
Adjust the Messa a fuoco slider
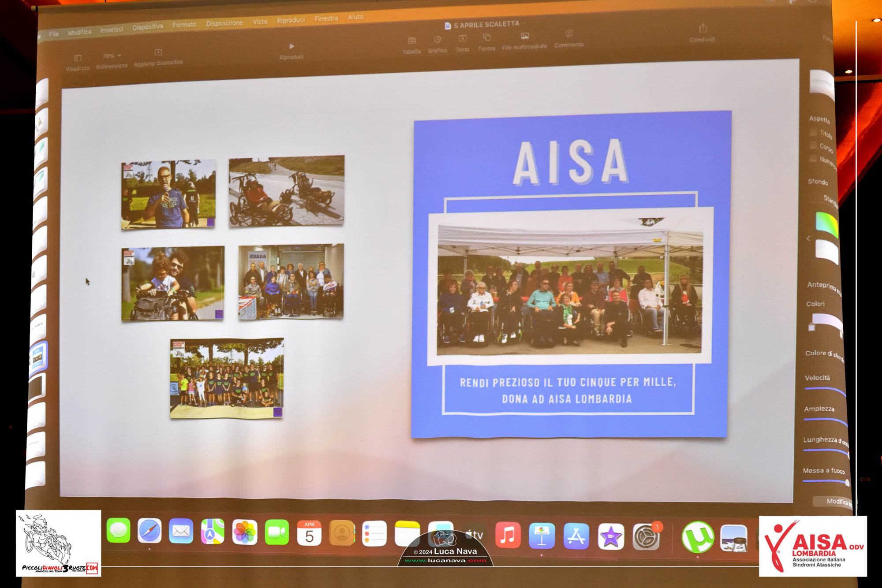tap(826, 482)
